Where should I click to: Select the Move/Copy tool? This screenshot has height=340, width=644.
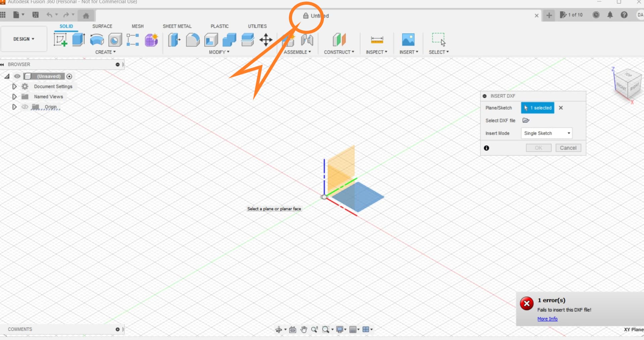click(266, 39)
